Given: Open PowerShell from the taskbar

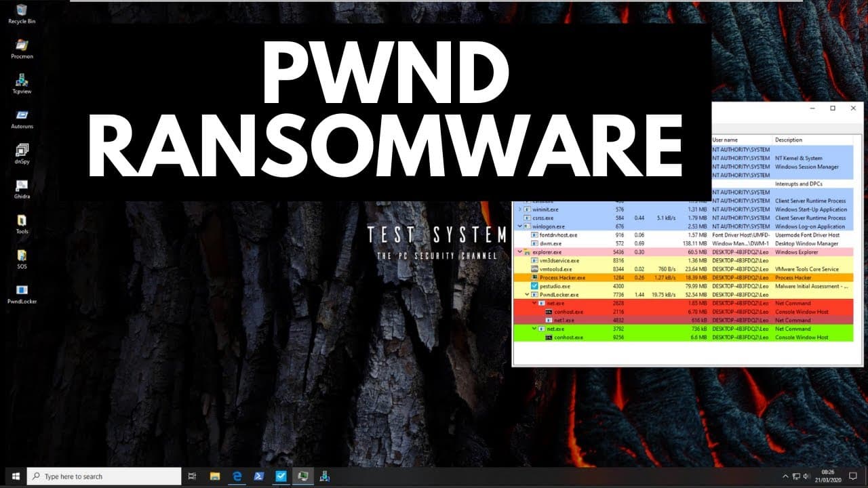Looking at the screenshot, I should [259, 476].
